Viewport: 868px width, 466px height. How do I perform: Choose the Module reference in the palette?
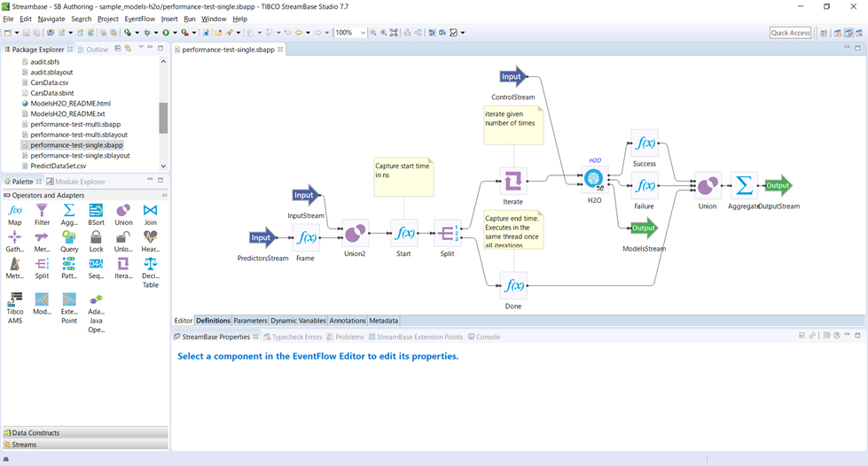(x=42, y=304)
